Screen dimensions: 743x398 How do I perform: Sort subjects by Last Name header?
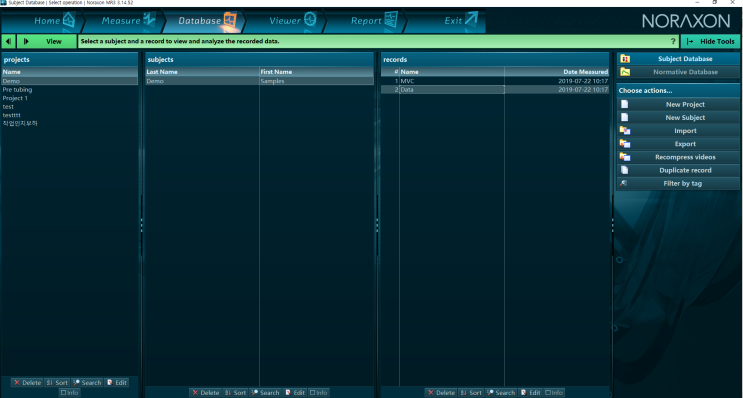click(x=202, y=72)
